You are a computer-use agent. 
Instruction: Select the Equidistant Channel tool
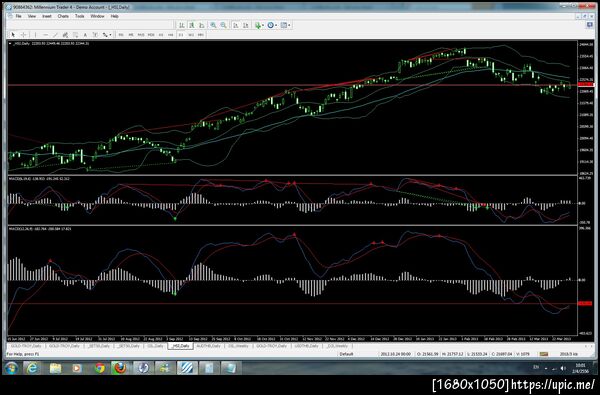[x=65, y=35]
